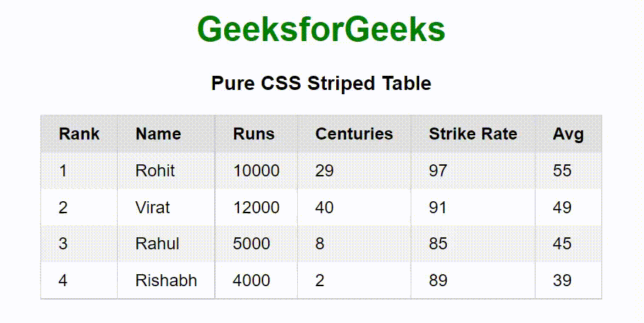Click the Avg column header

click(568, 134)
